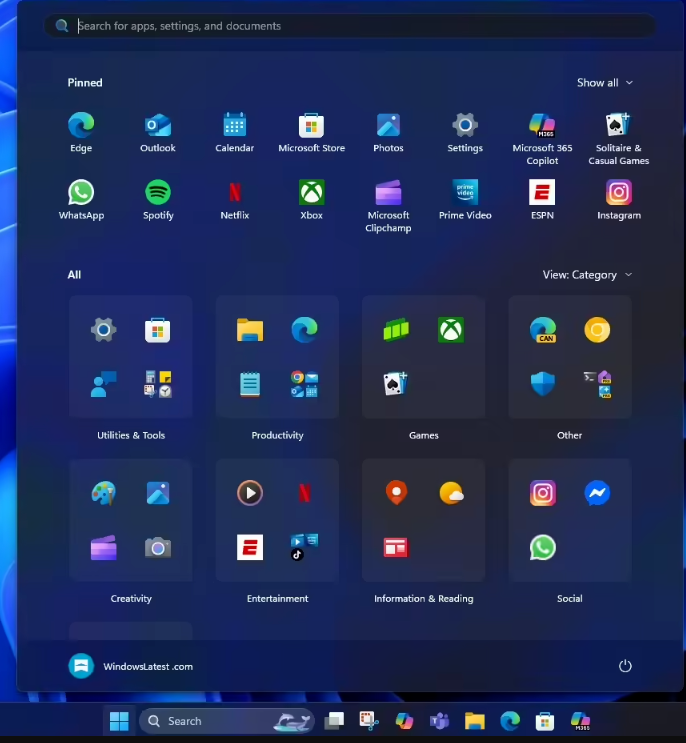Expand the Show all pinned list

(604, 83)
